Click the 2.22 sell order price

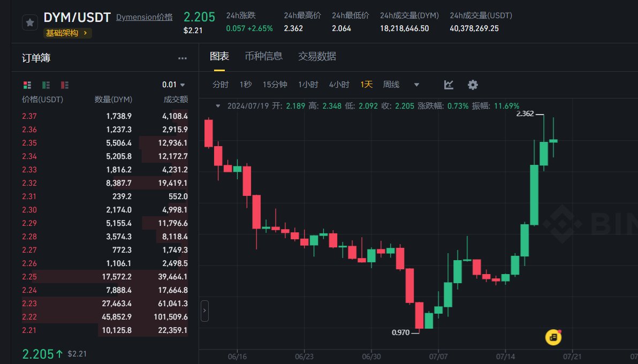coord(29,317)
